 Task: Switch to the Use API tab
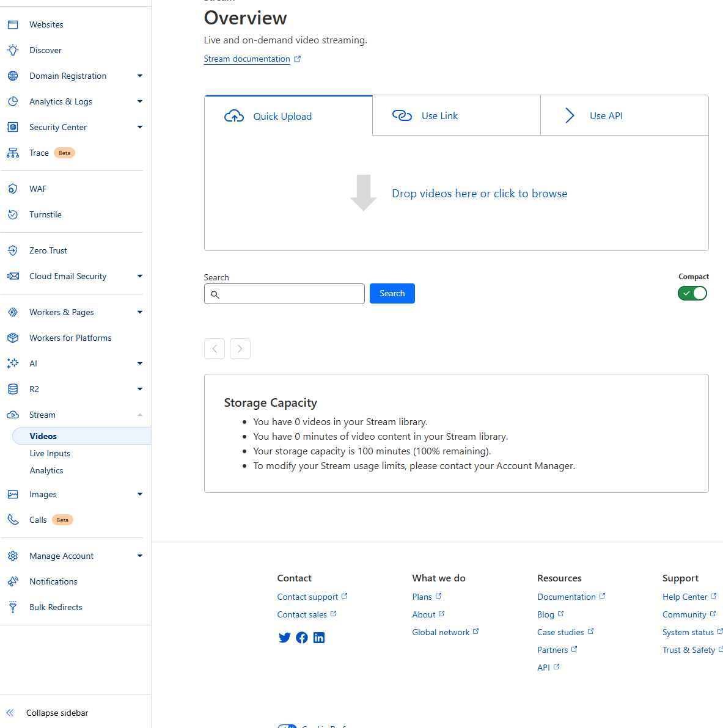[x=625, y=115]
